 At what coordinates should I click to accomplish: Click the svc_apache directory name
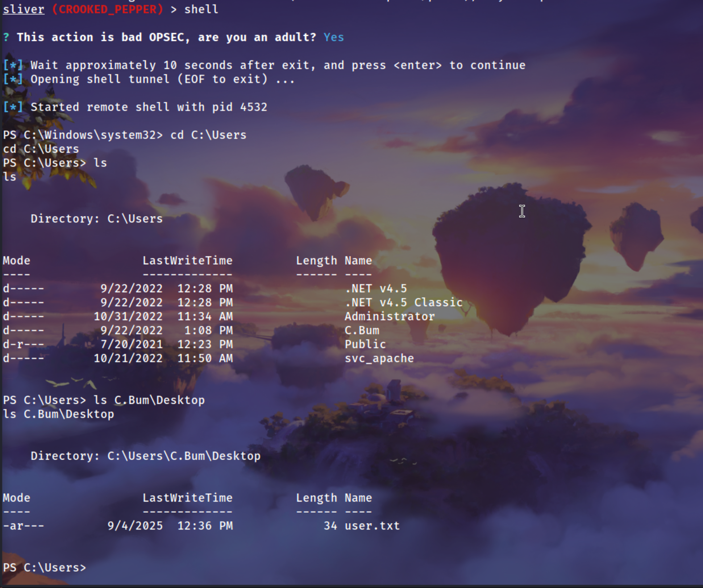379,358
